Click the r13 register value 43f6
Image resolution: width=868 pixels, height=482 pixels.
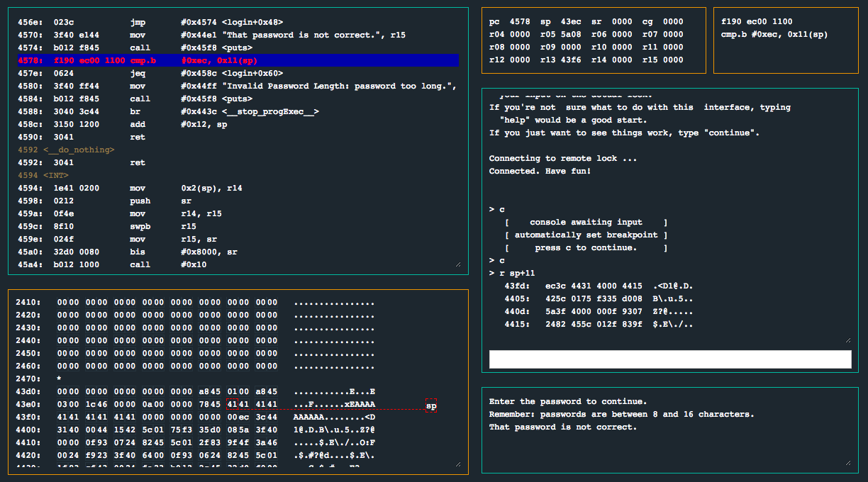(x=571, y=60)
